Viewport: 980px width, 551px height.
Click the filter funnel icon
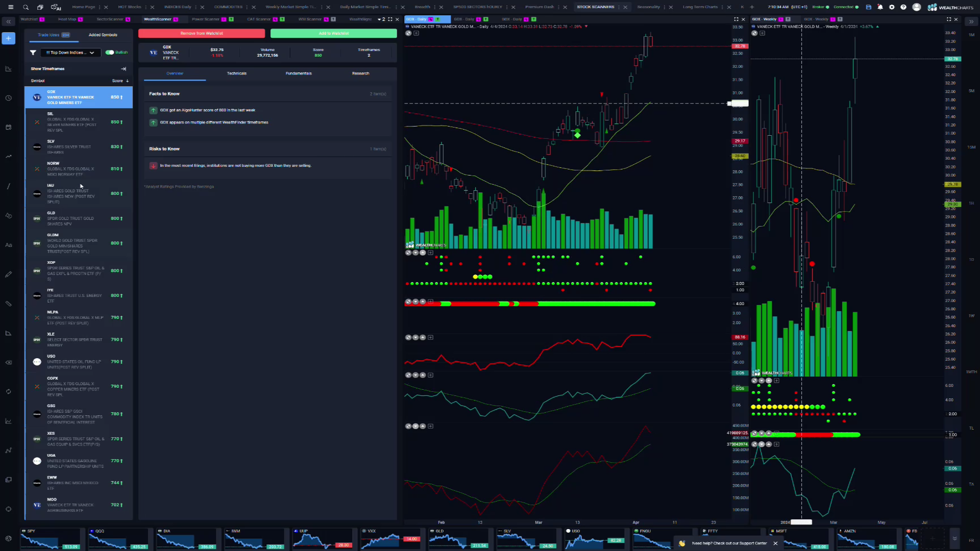coord(33,53)
